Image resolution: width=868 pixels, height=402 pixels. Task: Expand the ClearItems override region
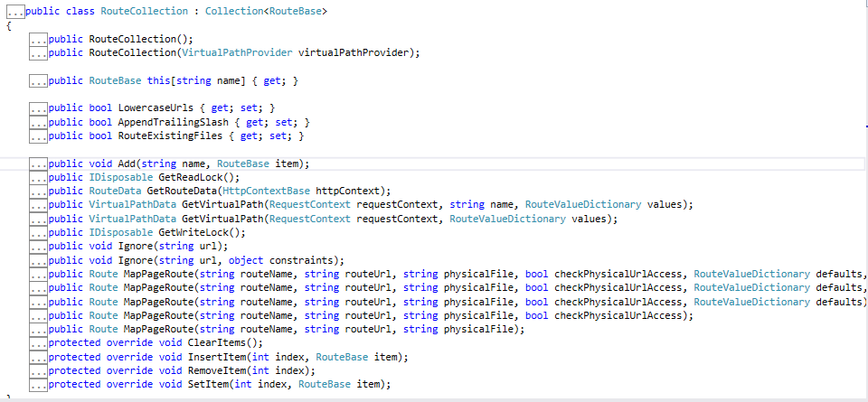pos(39,343)
